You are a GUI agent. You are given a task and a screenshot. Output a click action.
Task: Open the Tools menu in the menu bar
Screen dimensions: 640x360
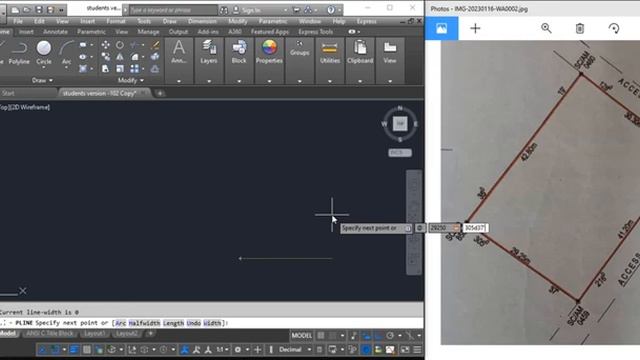tap(144, 21)
